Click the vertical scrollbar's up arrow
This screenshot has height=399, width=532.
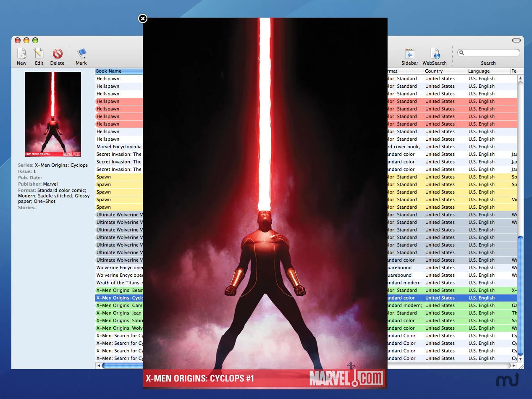[521, 78]
